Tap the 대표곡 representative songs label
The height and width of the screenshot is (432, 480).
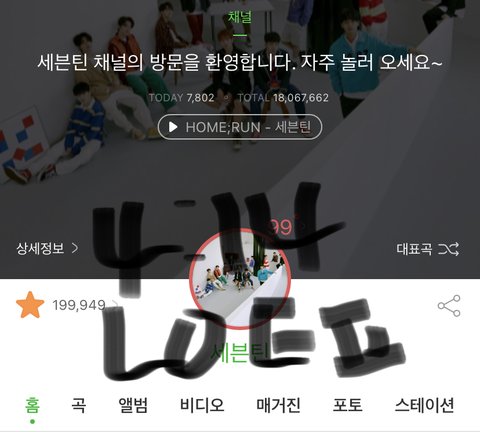(x=414, y=249)
